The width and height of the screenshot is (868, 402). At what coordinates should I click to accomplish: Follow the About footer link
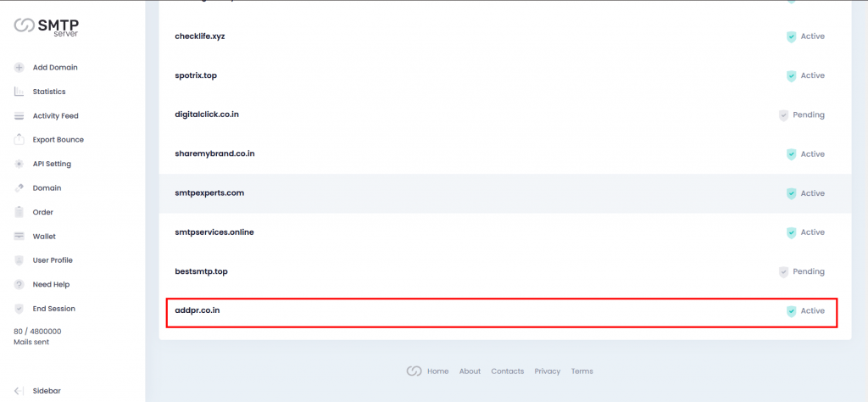(470, 371)
